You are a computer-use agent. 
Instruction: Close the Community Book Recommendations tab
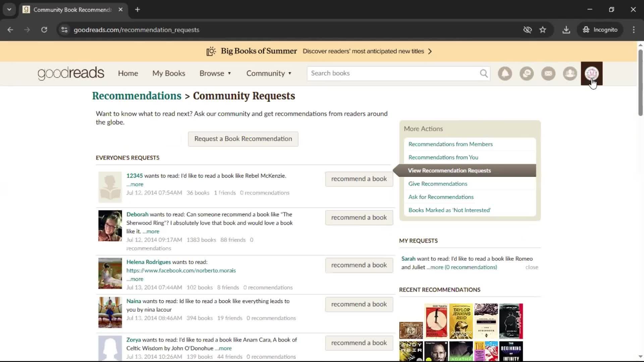tap(120, 10)
